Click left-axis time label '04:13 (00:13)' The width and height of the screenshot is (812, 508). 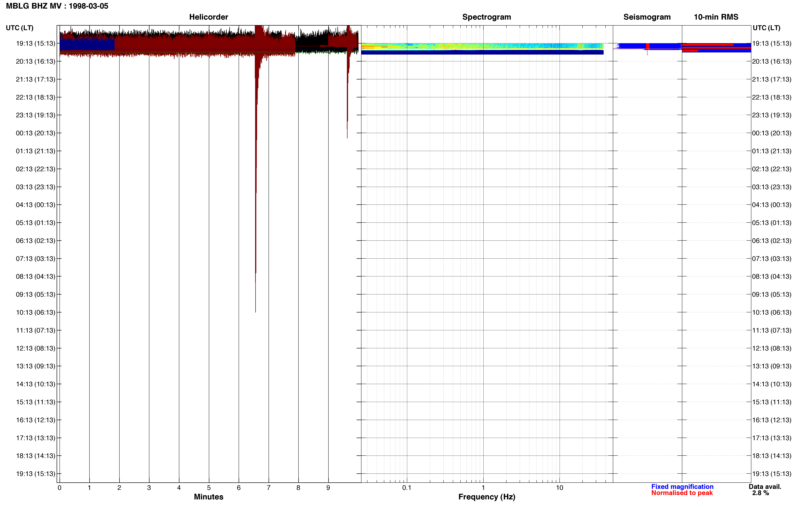coord(36,205)
